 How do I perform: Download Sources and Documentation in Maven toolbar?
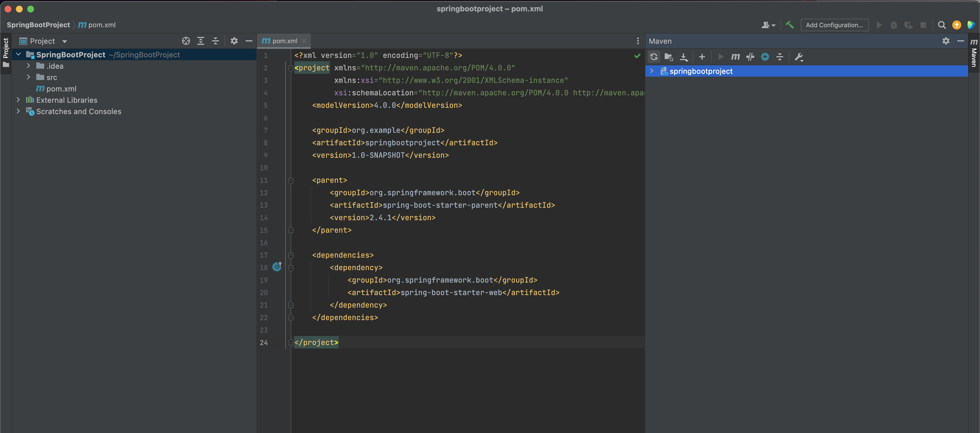pyautogui.click(x=684, y=57)
